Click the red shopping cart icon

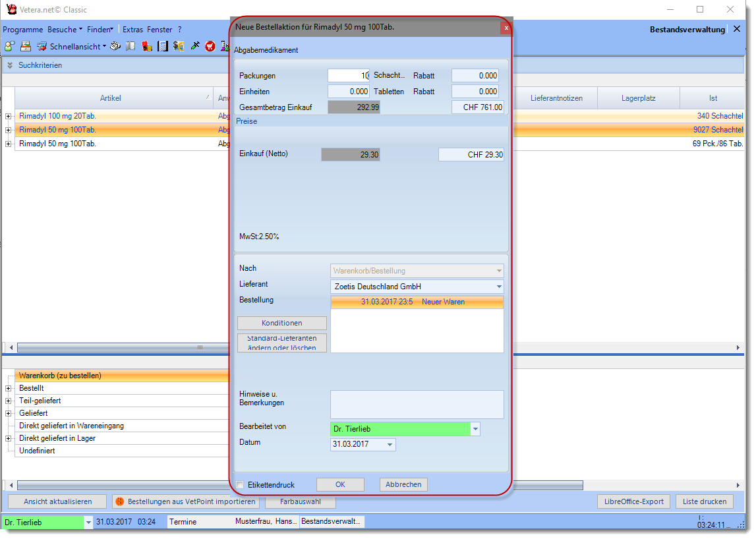(210, 46)
